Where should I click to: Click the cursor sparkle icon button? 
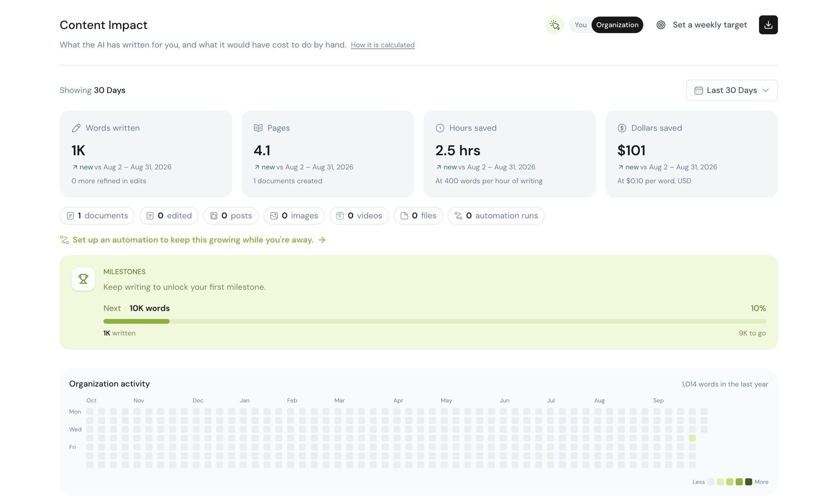(x=554, y=25)
